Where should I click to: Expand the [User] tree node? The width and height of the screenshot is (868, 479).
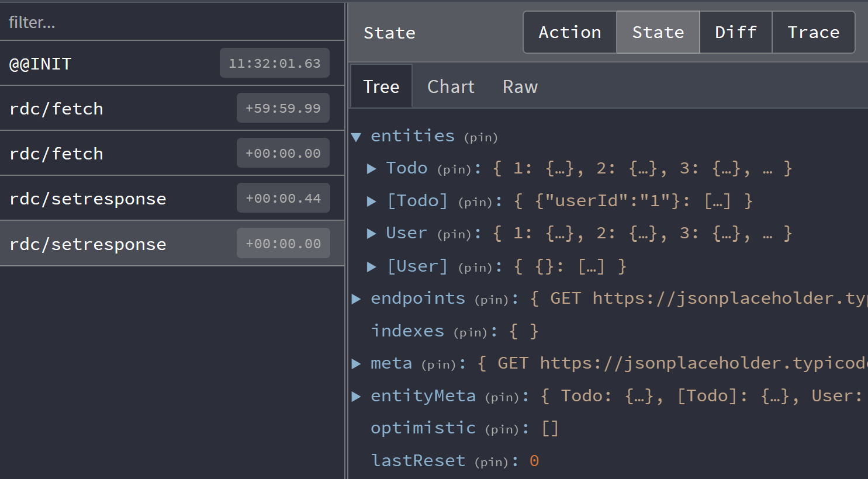click(x=372, y=266)
